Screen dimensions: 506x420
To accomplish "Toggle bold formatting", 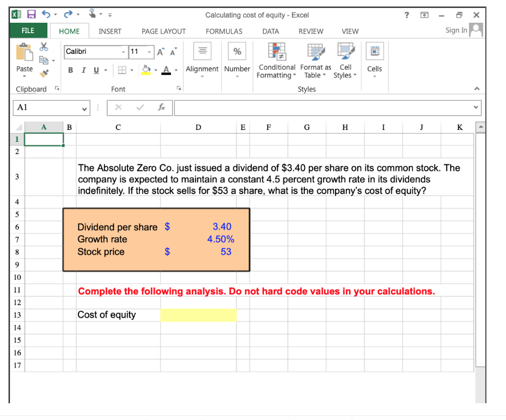I will click(x=70, y=70).
